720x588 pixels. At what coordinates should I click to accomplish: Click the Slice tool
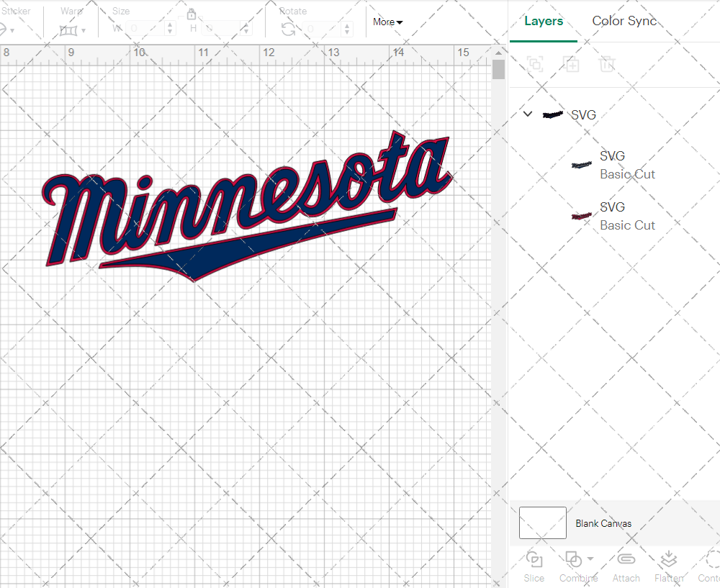pos(534,567)
